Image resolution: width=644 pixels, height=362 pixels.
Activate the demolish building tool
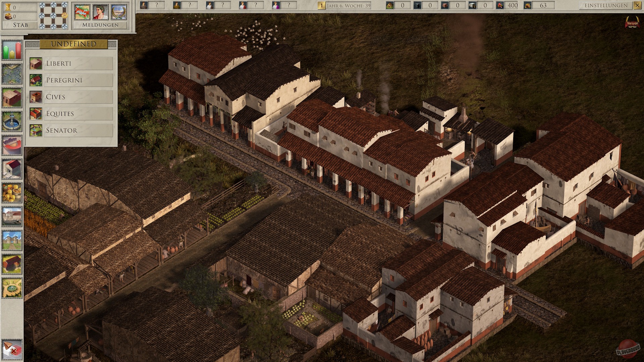(12, 350)
